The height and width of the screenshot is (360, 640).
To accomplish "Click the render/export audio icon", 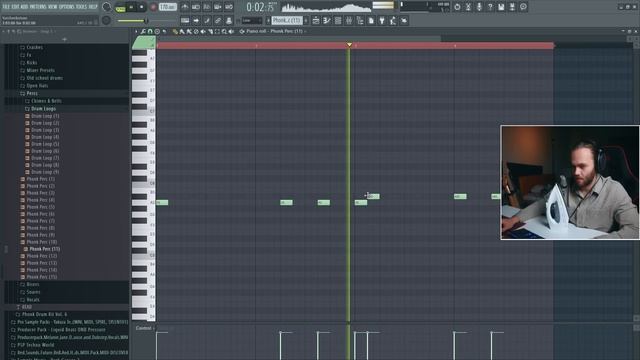I will tap(512, 7).
